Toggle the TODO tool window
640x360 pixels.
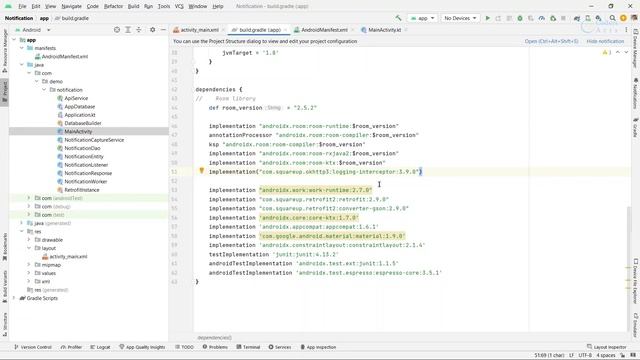tap(184, 347)
